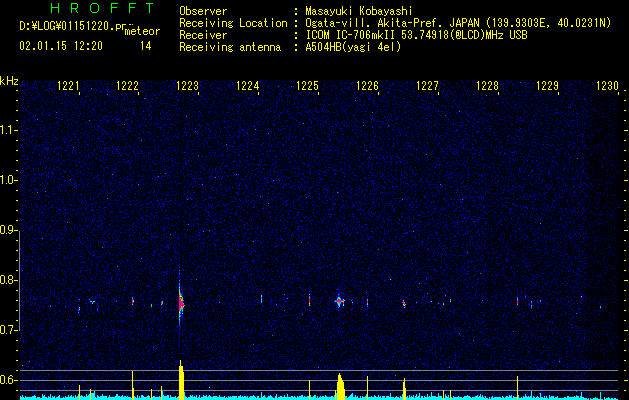Click the ICOM IC-706mkII receiver details

point(416,35)
